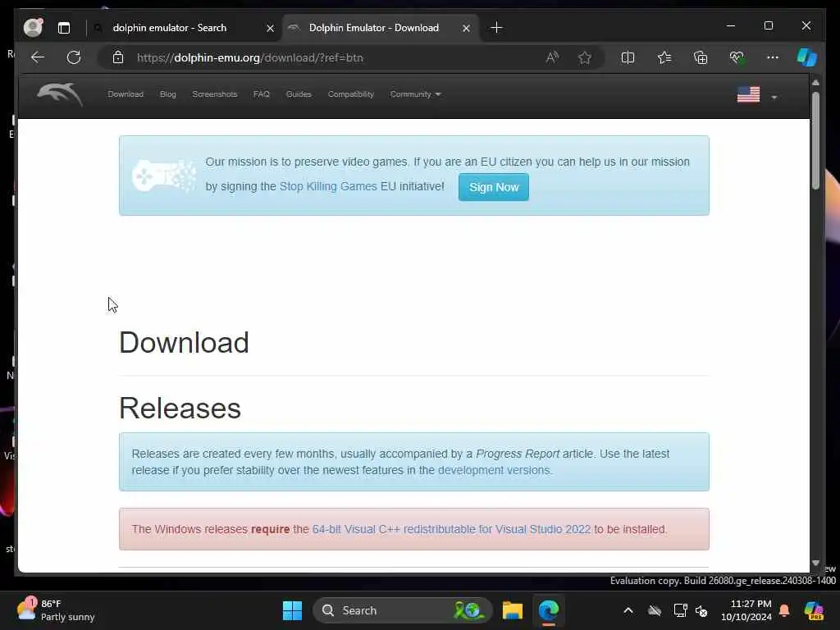Click the Download page heading
Screen dimensions: 840x630
pos(184,342)
